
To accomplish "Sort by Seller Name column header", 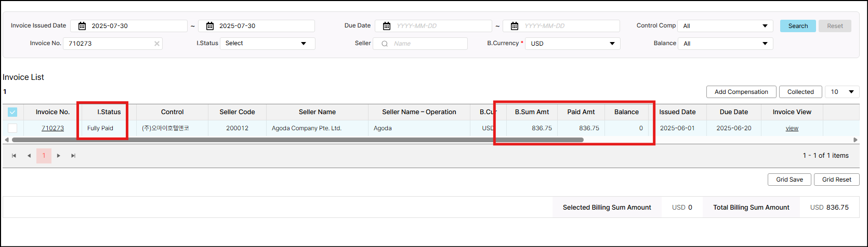I will click(317, 112).
